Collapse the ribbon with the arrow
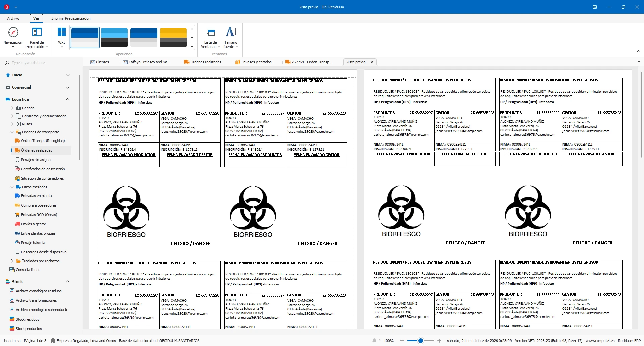 (x=639, y=51)
